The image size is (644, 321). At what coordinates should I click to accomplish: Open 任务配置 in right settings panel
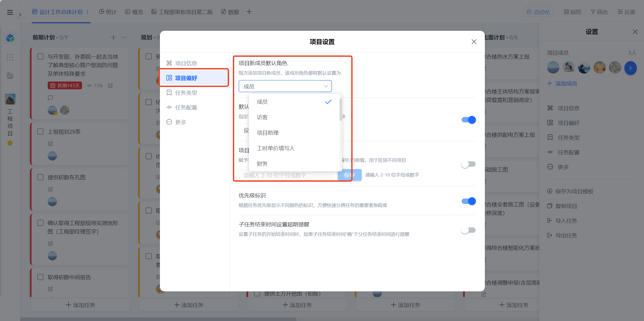(x=564, y=152)
